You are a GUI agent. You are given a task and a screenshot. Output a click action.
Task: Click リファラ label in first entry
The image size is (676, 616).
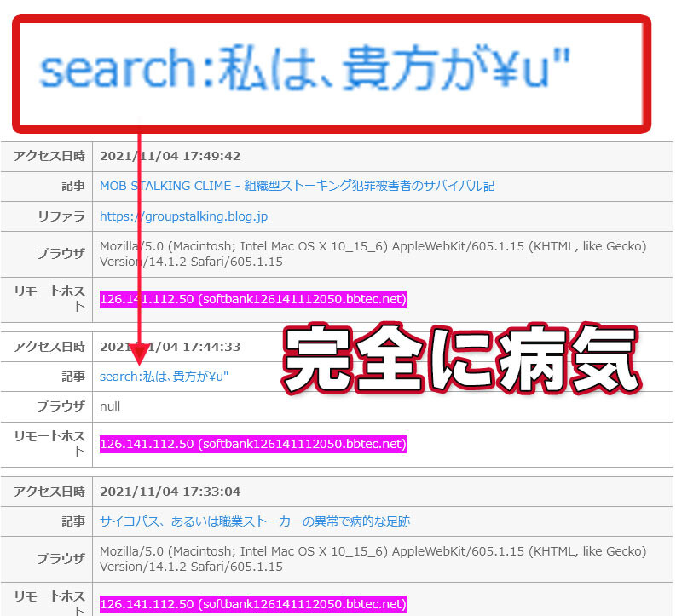point(61,216)
